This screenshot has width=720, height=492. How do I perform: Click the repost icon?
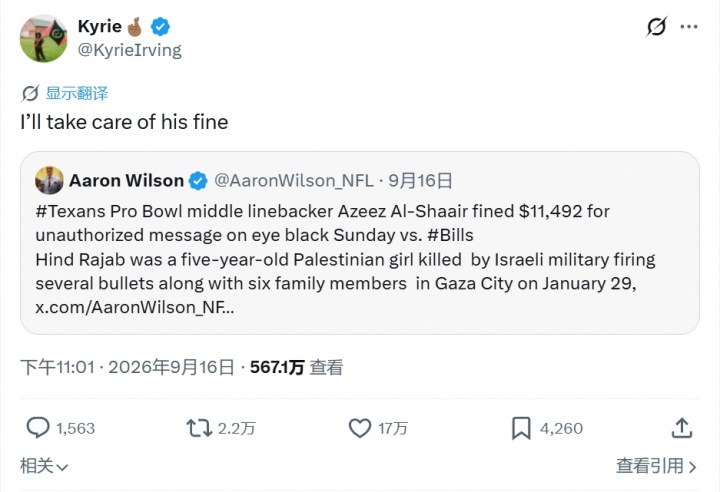199,428
